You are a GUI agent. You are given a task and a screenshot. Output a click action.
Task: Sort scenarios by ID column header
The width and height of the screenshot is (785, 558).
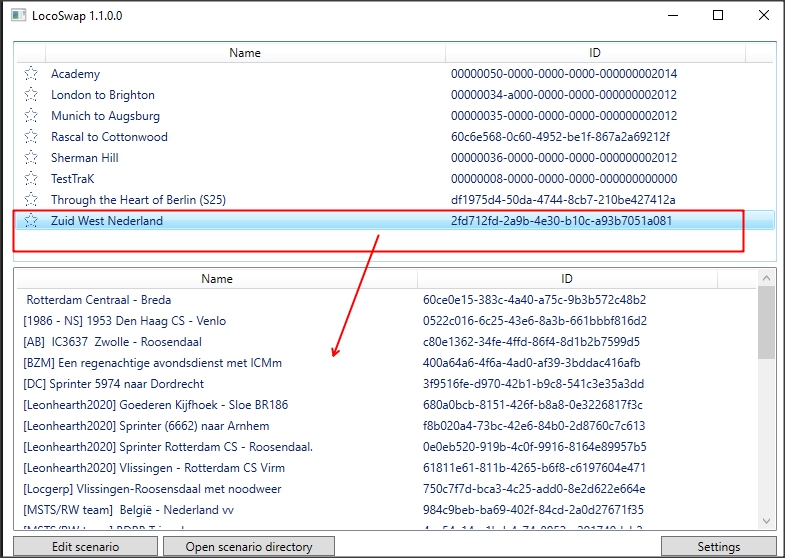567,279
